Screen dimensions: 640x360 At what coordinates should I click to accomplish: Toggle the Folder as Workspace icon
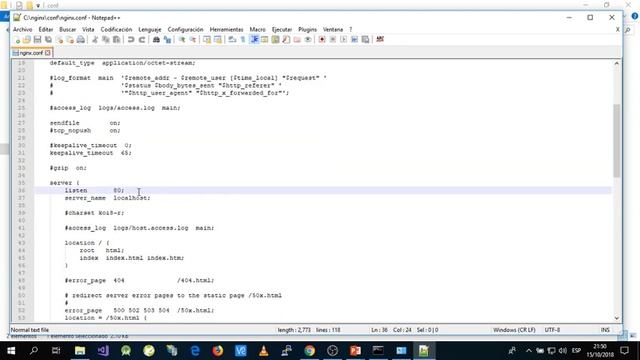297,40
